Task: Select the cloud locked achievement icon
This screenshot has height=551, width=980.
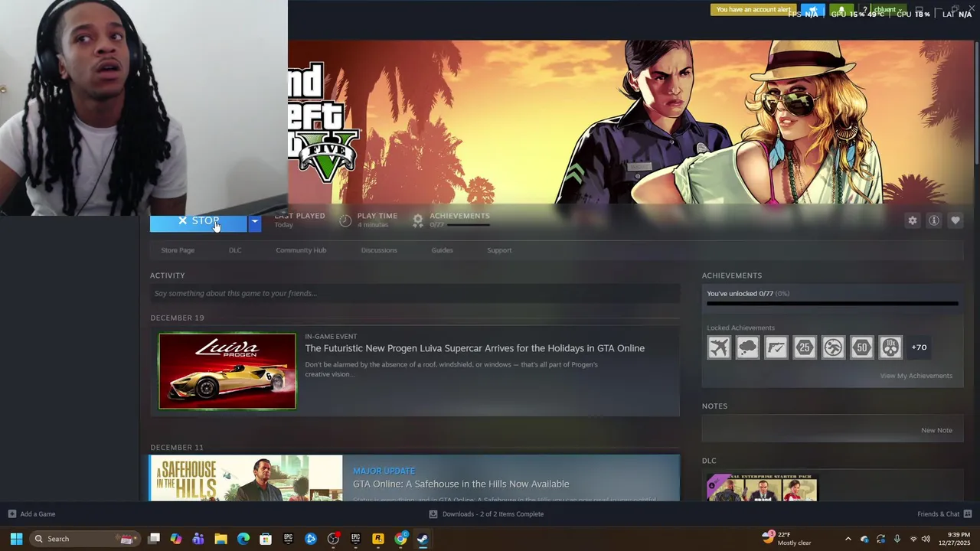Action: [x=747, y=347]
